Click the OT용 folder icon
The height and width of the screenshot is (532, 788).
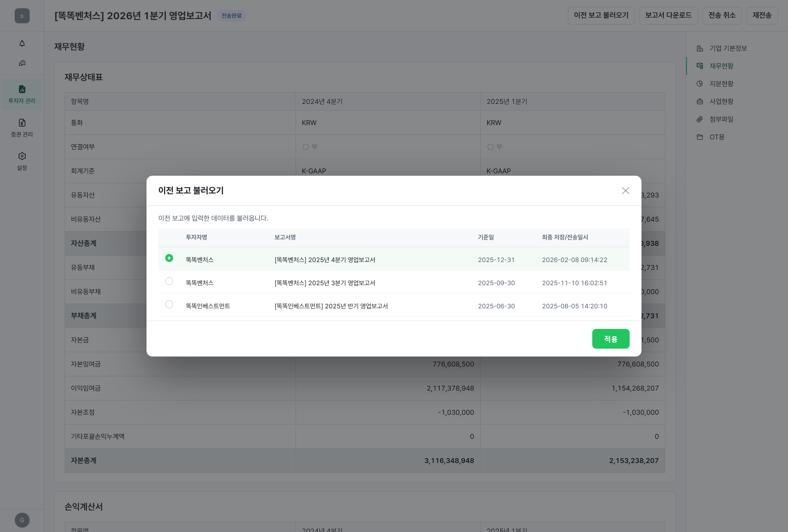[700, 137]
